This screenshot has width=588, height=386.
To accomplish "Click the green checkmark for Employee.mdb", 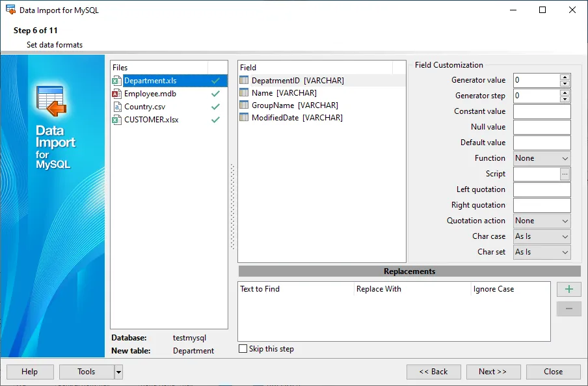I will coord(216,94).
